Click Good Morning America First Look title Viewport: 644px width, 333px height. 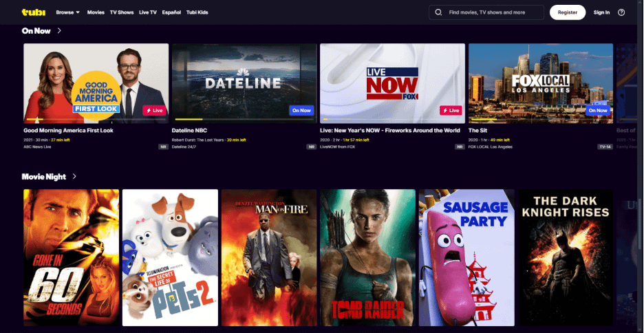tap(69, 131)
